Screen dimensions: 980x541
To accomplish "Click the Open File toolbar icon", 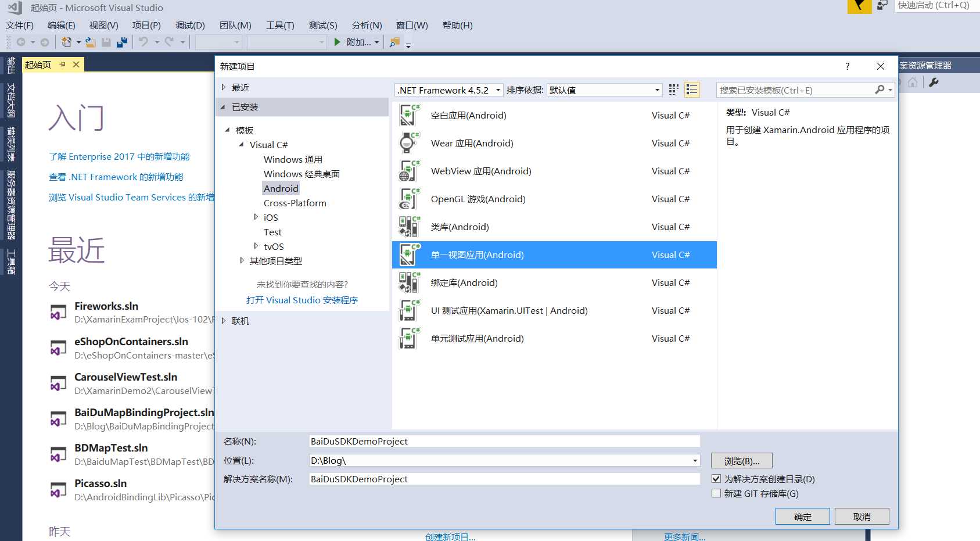I will tap(91, 42).
